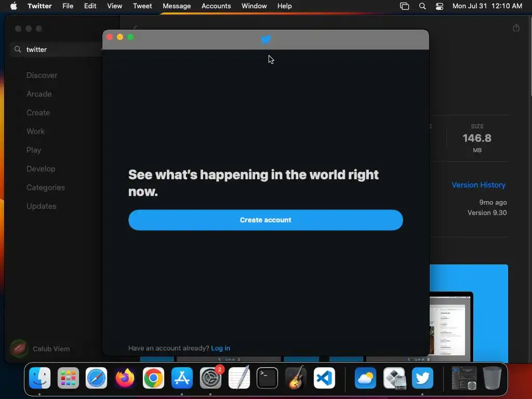The height and width of the screenshot is (399, 532).
Task: Open Finder from the Dock
Action: [39, 378]
